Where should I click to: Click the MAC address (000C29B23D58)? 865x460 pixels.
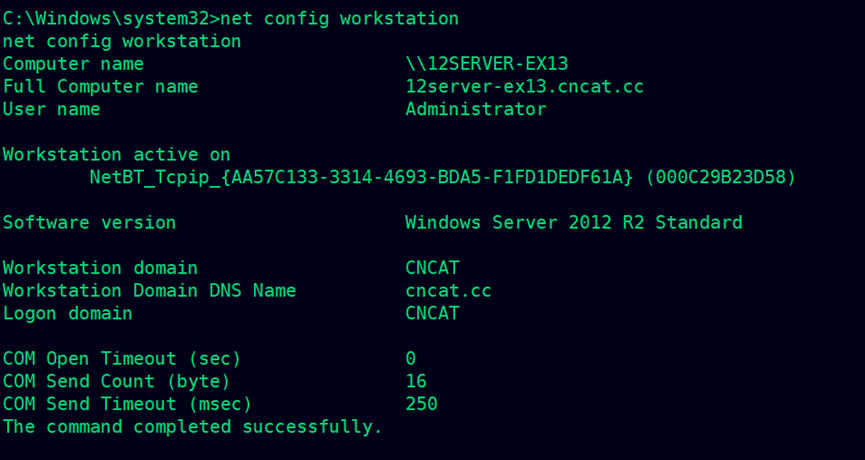point(720,177)
